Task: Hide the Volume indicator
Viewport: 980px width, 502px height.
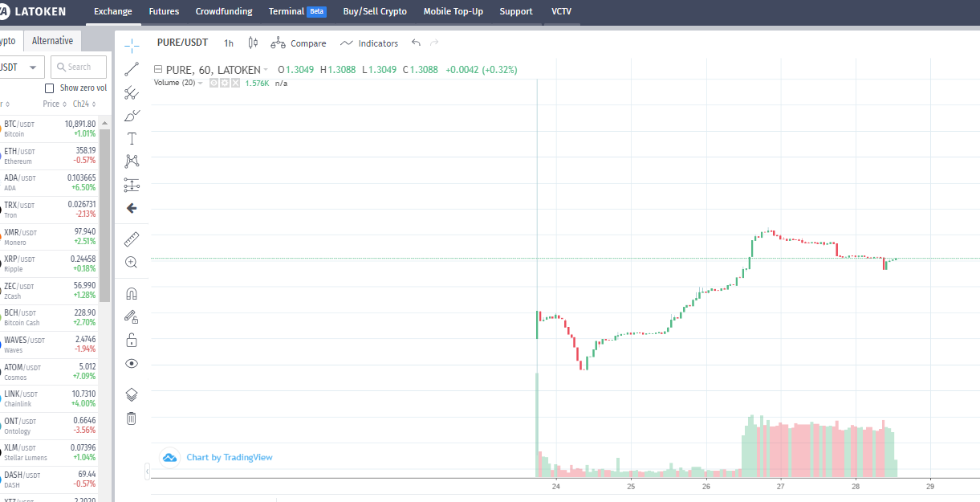Action: (x=214, y=83)
